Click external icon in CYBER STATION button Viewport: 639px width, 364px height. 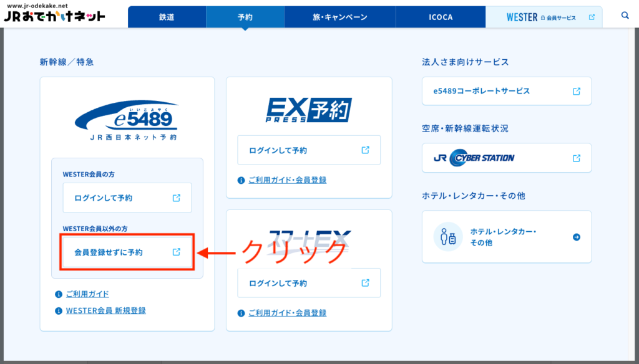(577, 158)
